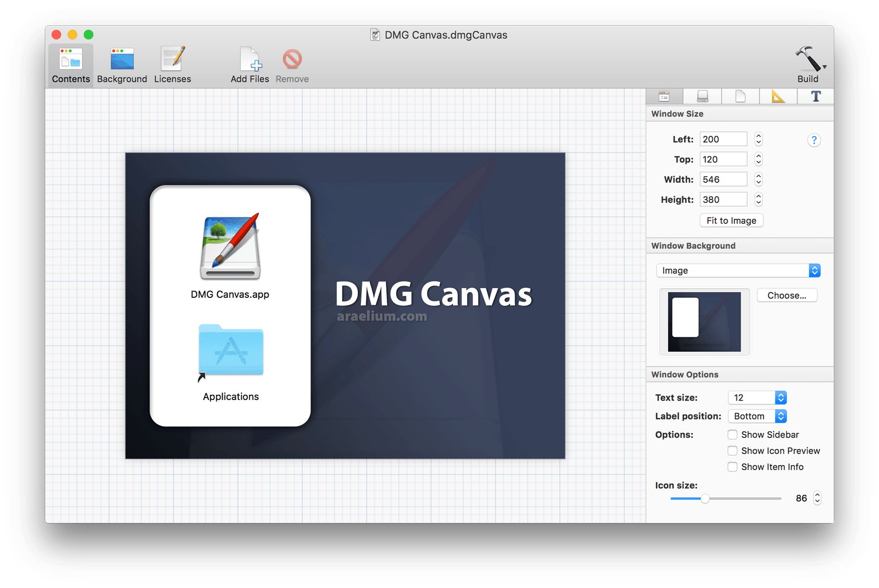Remove the selected item

(x=292, y=63)
